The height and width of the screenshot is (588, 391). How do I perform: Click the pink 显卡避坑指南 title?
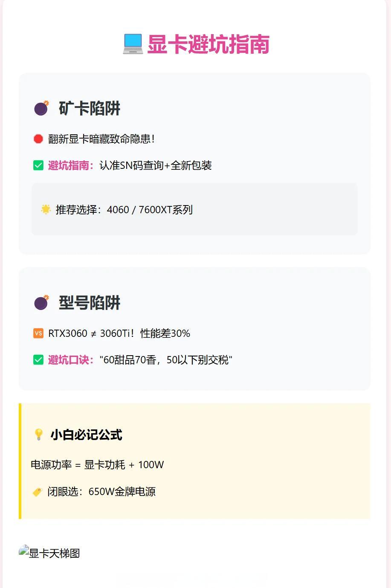tap(209, 44)
